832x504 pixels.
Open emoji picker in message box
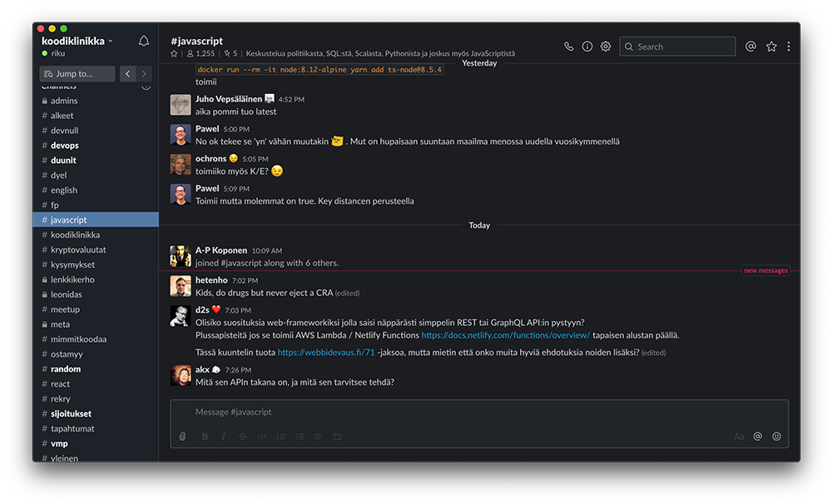(777, 437)
